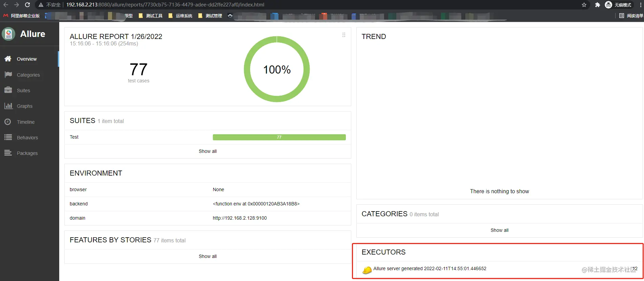Open browser extensions puzzle icon

(x=597, y=5)
